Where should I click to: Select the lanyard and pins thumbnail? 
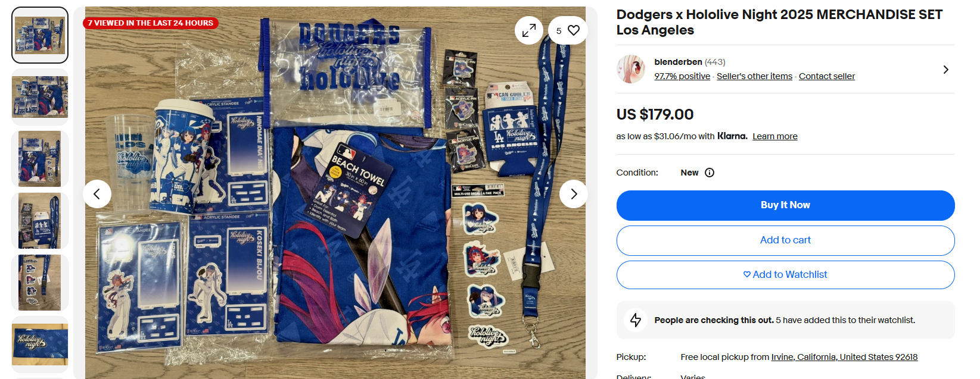[x=40, y=221]
